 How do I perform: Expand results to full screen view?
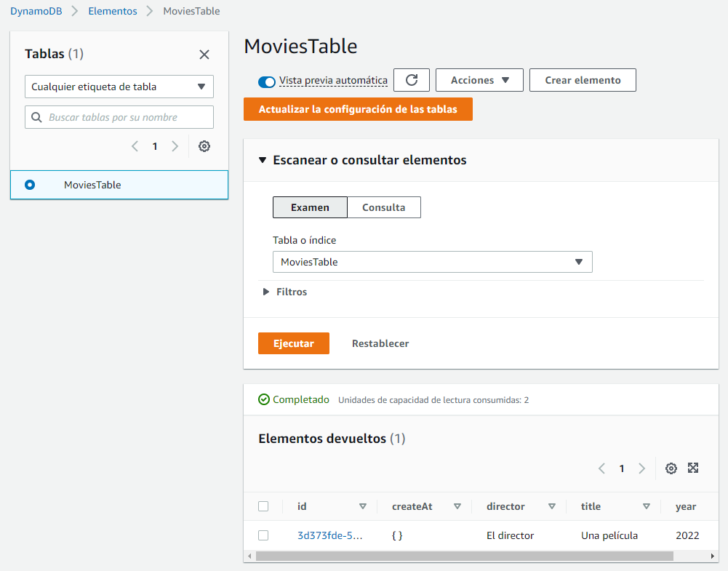coord(692,468)
